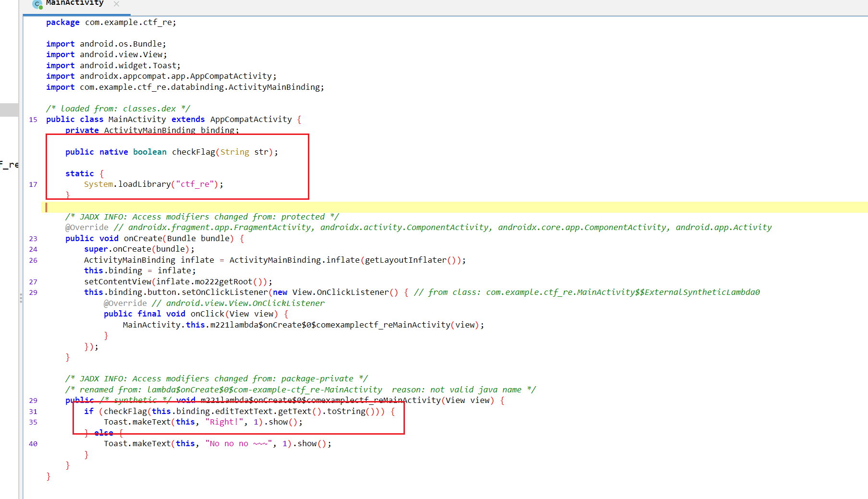Click the "No no no ~~~" string
The height and width of the screenshot is (499, 868).
pos(239,444)
